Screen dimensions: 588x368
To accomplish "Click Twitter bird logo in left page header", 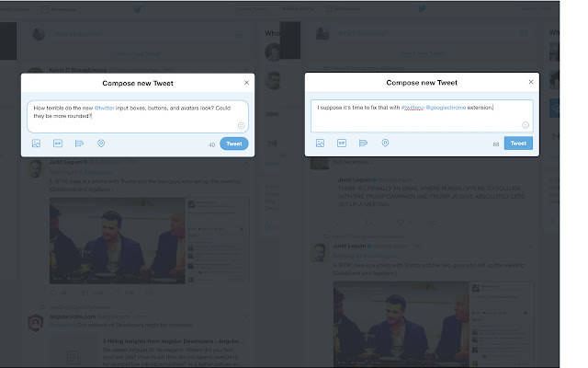I will (x=138, y=9).
